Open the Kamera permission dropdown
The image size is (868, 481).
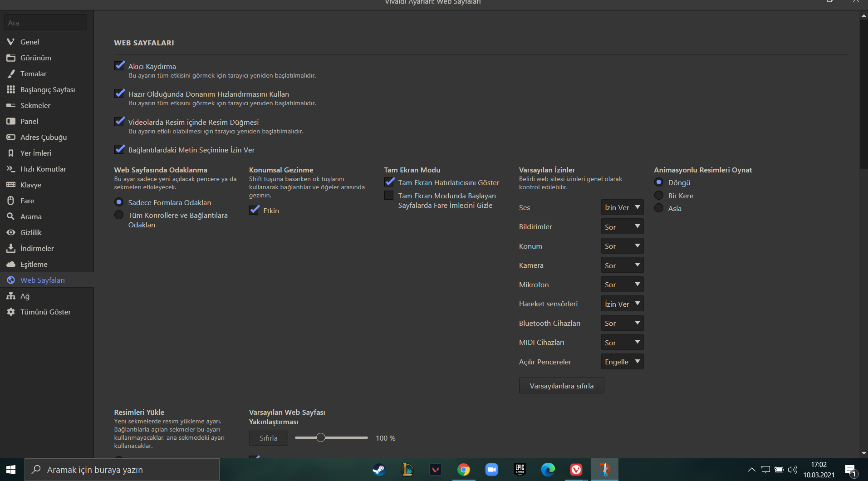click(622, 265)
